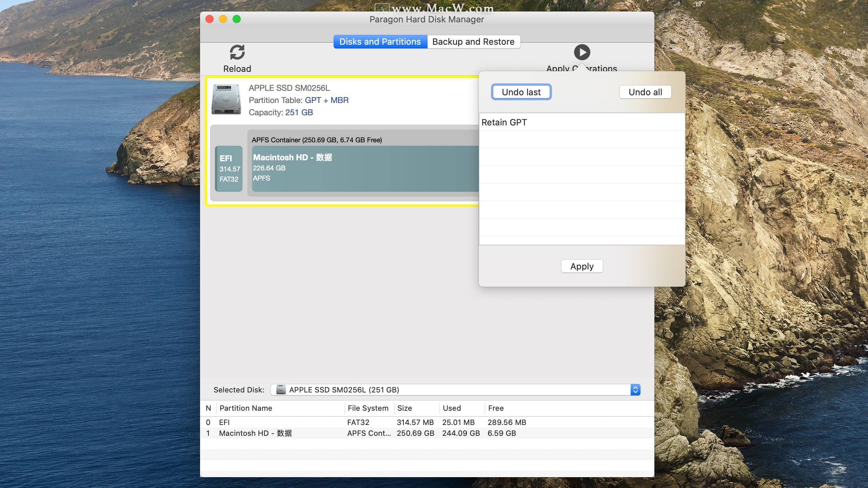Screen dimensions: 868x488
Task: Click the 314.57 MB size cell
Action: (x=415, y=422)
